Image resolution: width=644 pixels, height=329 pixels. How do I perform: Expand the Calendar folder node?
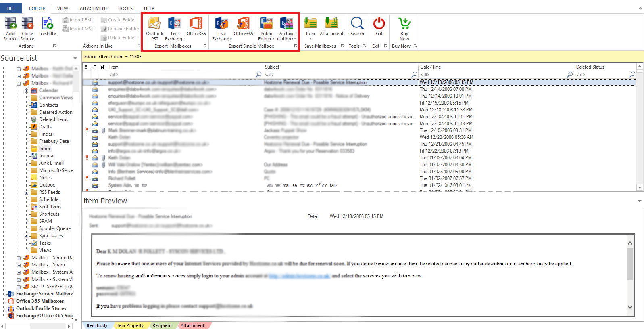[27, 90]
